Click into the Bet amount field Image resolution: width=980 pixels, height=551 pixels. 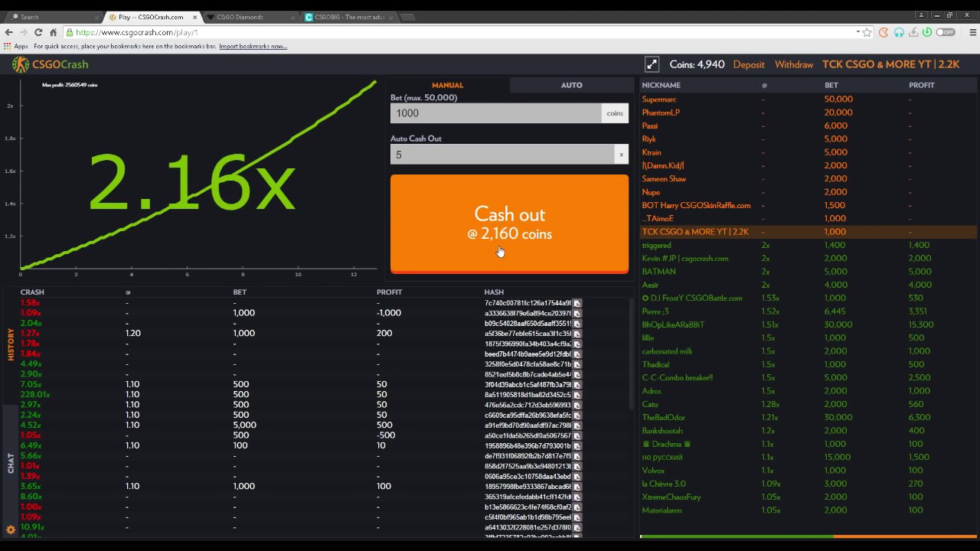click(495, 113)
